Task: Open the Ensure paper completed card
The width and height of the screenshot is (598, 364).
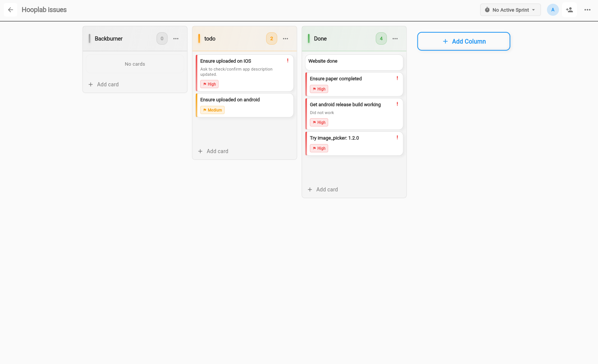Action: click(354, 84)
